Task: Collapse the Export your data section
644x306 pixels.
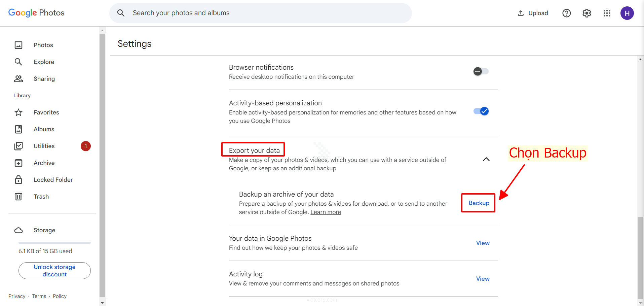Action: tap(486, 159)
